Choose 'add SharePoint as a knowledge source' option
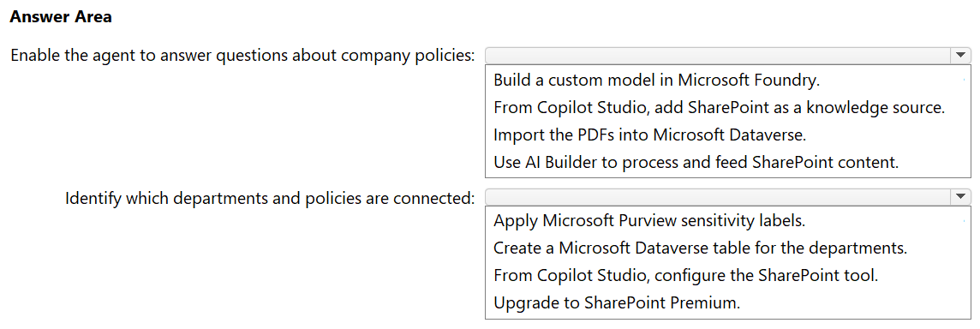The width and height of the screenshot is (980, 329). (x=718, y=108)
